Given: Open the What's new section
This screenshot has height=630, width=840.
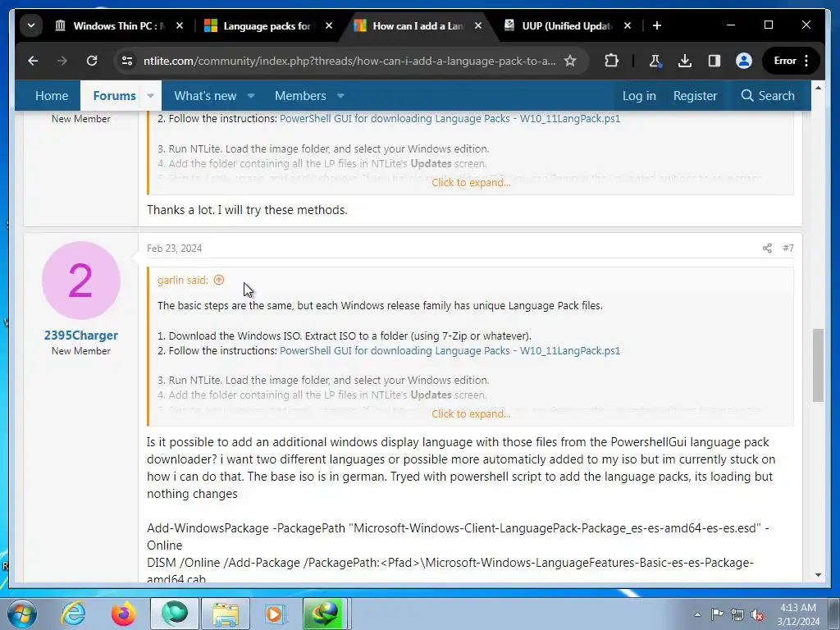Looking at the screenshot, I should (205, 96).
